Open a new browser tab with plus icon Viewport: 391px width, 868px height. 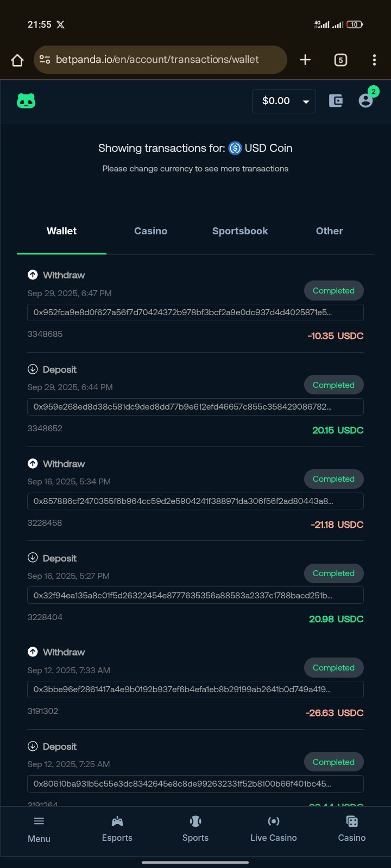[x=305, y=60]
